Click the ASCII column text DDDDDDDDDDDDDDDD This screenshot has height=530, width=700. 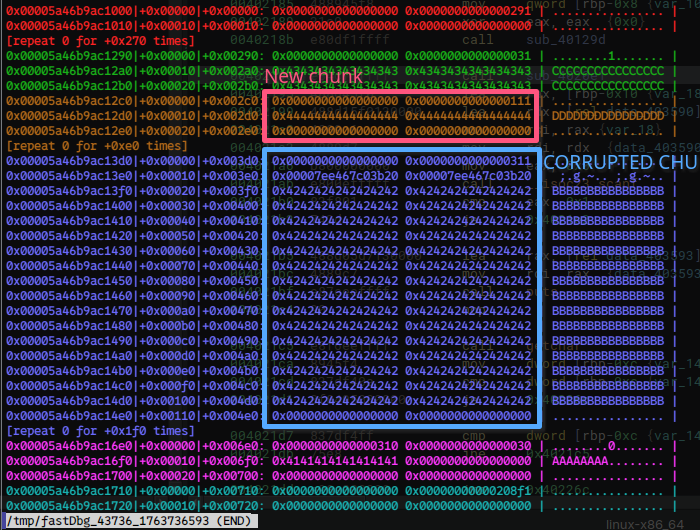click(x=608, y=116)
